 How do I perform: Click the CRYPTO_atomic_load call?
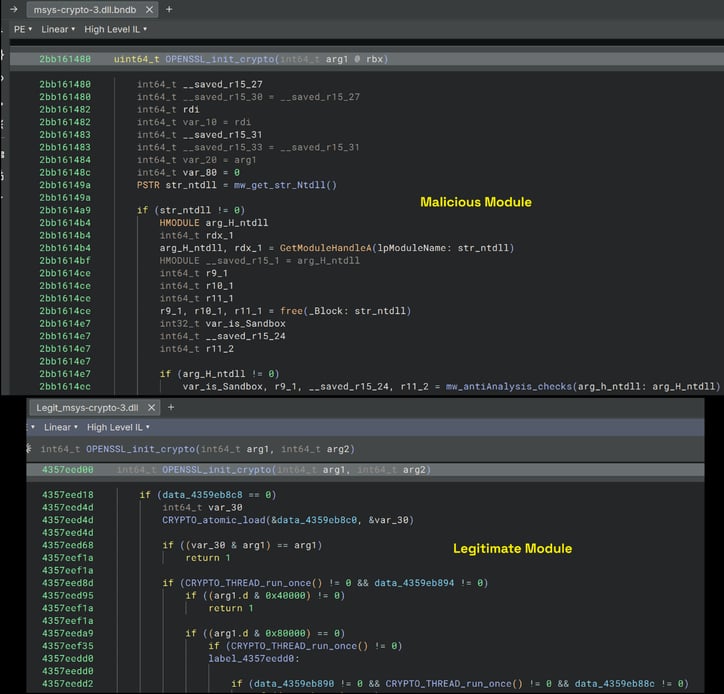point(214,520)
